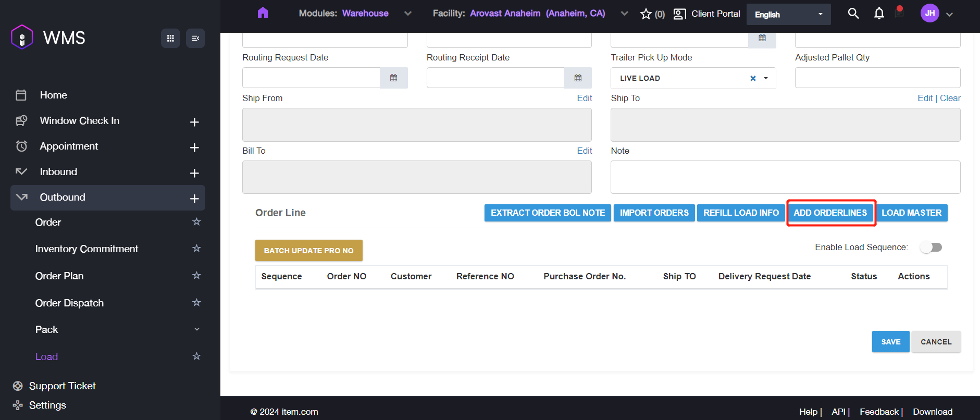
Task: Clear the LIVE LOAD selection with x
Action: pos(753,78)
